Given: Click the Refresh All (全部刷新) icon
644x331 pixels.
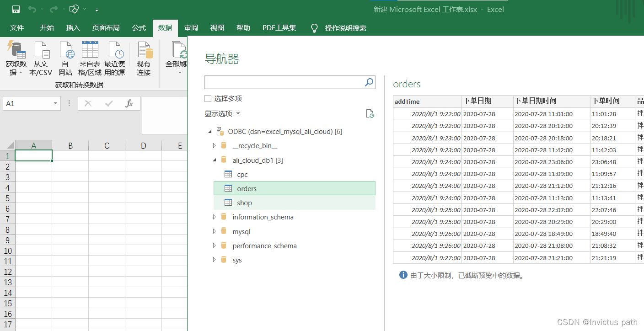Looking at the screenshot, I should click(177, 58).
